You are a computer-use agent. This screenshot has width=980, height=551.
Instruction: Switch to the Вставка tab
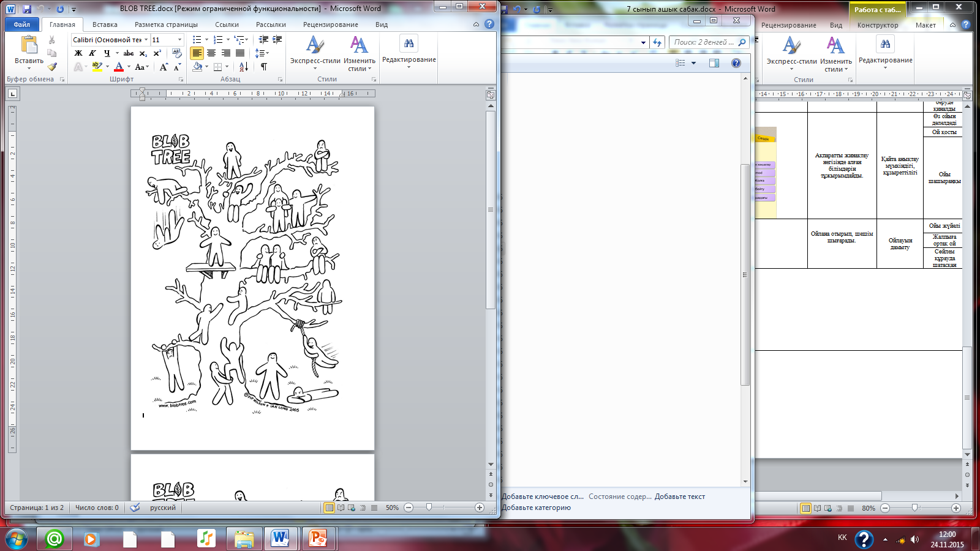pyautogui.click(x=105, y=24)
